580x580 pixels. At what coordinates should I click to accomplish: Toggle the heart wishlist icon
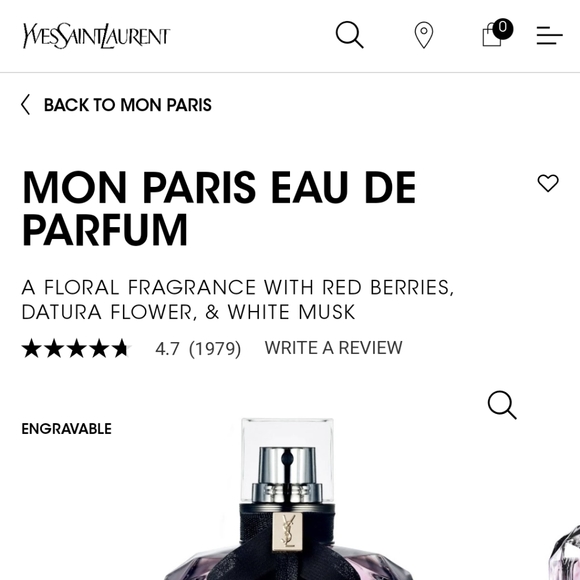(548, 183)
